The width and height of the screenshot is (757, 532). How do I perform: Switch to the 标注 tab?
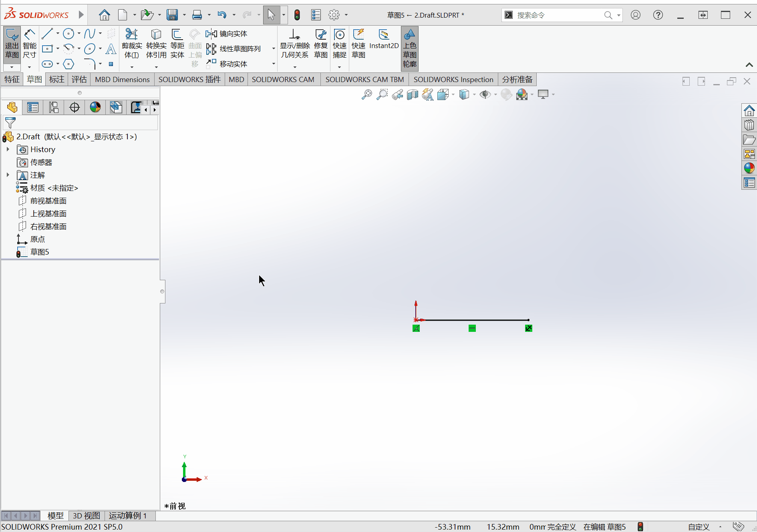pyautogui.click(x=57, y=79)
